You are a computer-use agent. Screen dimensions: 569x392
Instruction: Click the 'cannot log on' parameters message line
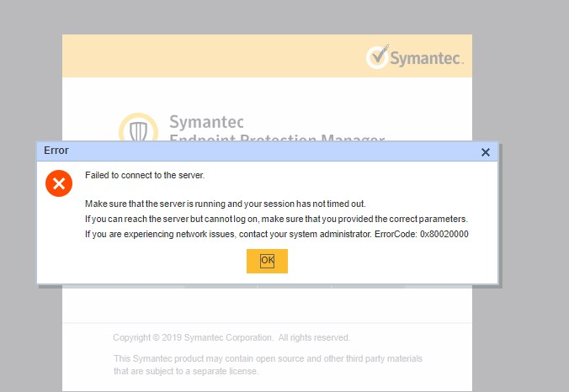click(275, 219)
